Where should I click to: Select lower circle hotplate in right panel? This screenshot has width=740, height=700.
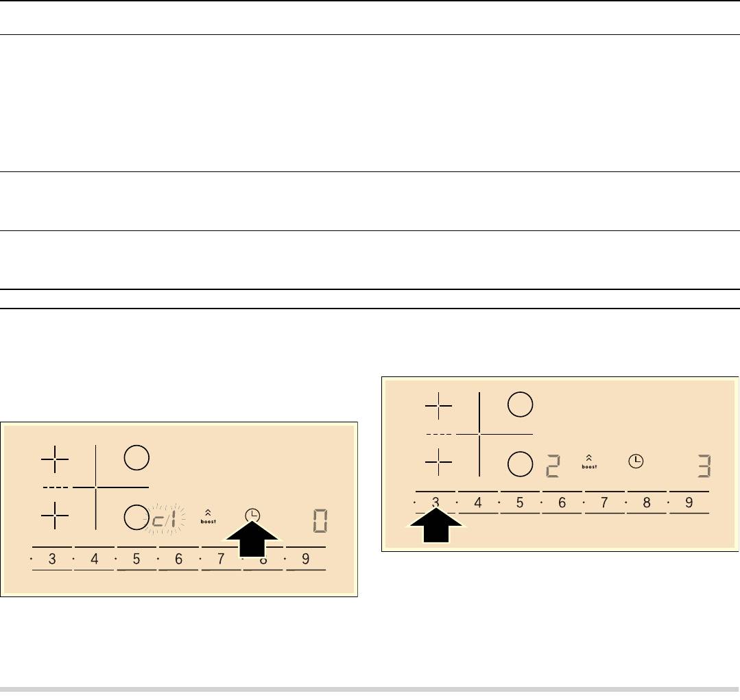(x=520, y=464)
